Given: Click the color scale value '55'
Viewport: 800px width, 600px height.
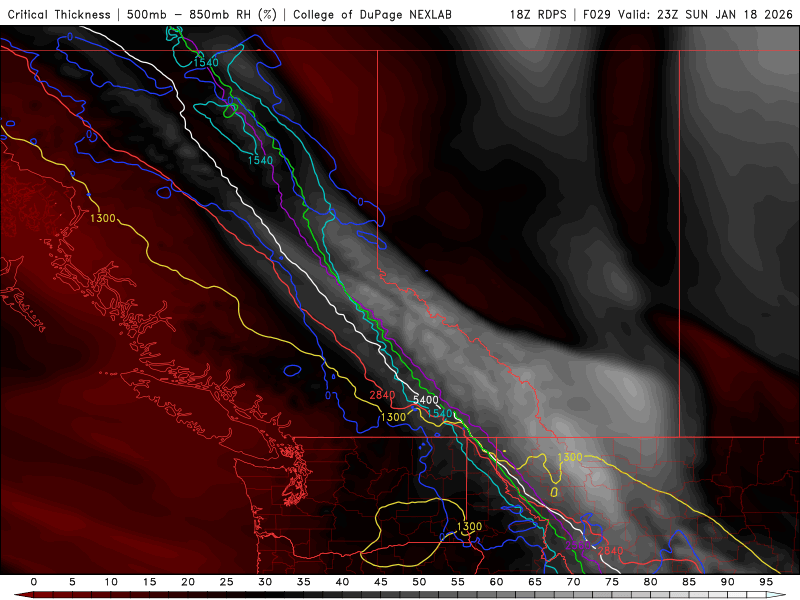Looking at the screenshot, I should [458, 582].
